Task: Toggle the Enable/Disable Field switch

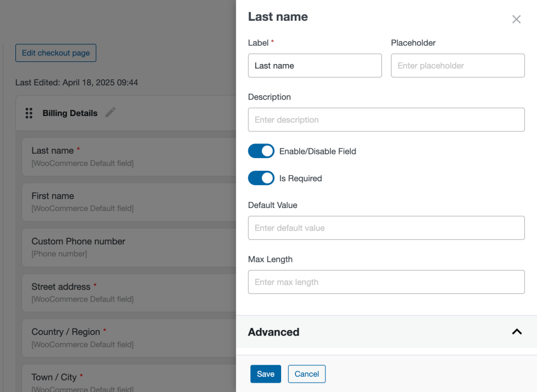Action: tap(261, 151)
